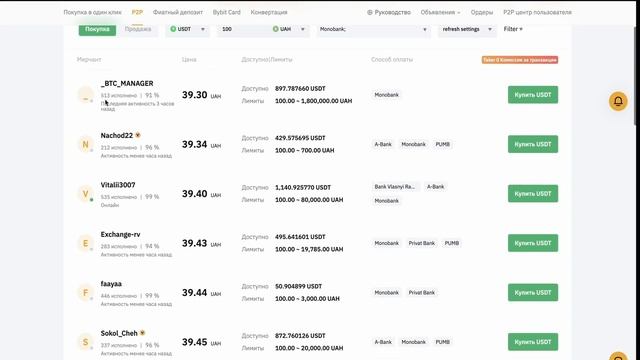Open _BTC_MANAGER merchant profile name
640x360 pixels.
coord(127,83)
